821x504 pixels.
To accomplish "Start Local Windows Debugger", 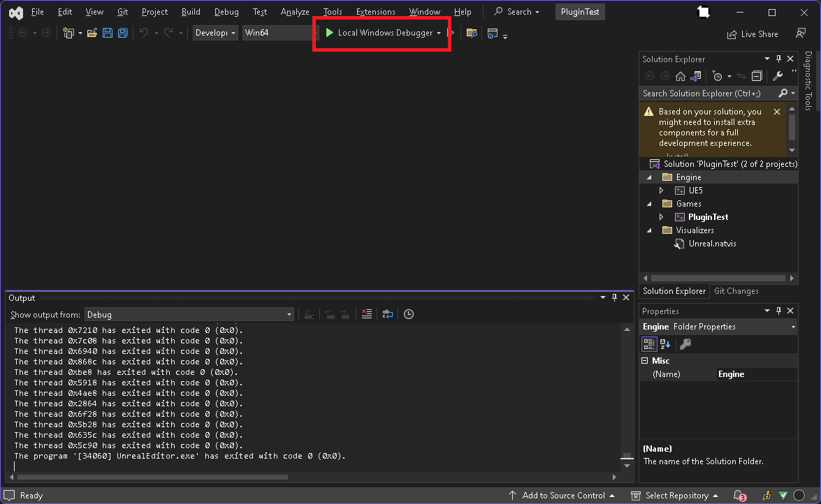I will pos(379,32).
